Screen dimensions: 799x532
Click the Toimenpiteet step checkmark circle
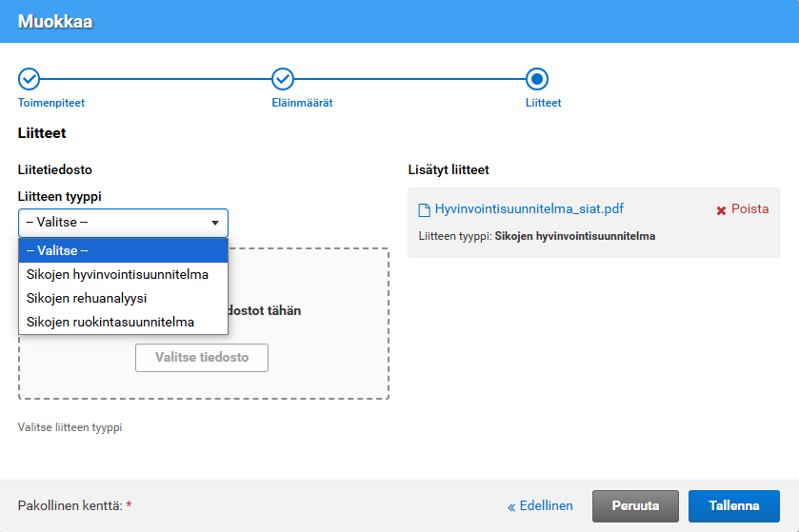click(30, 79)
